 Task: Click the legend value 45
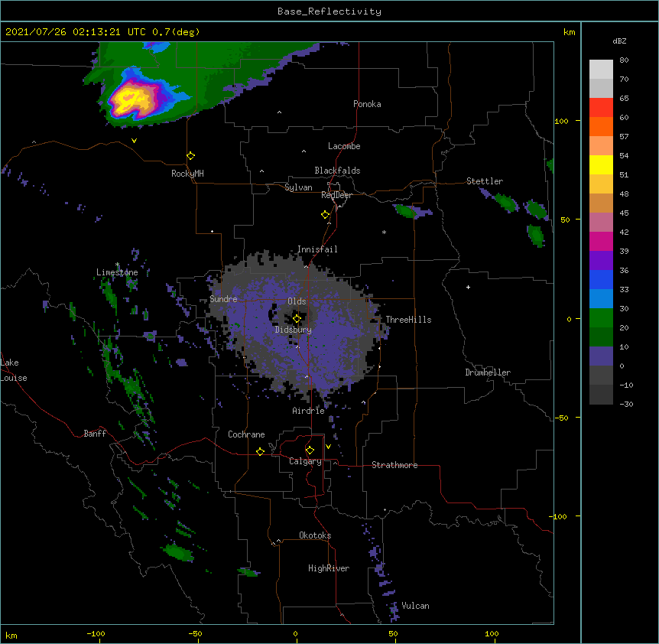tap(624, 213)
